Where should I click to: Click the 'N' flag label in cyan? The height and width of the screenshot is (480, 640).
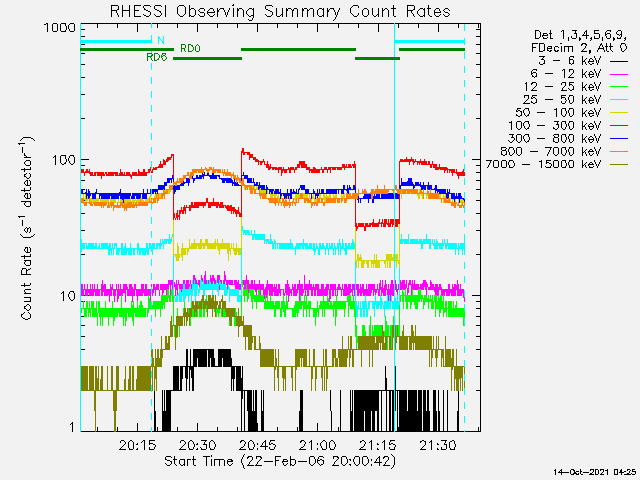pyautogui.click(x=161, y=40)
